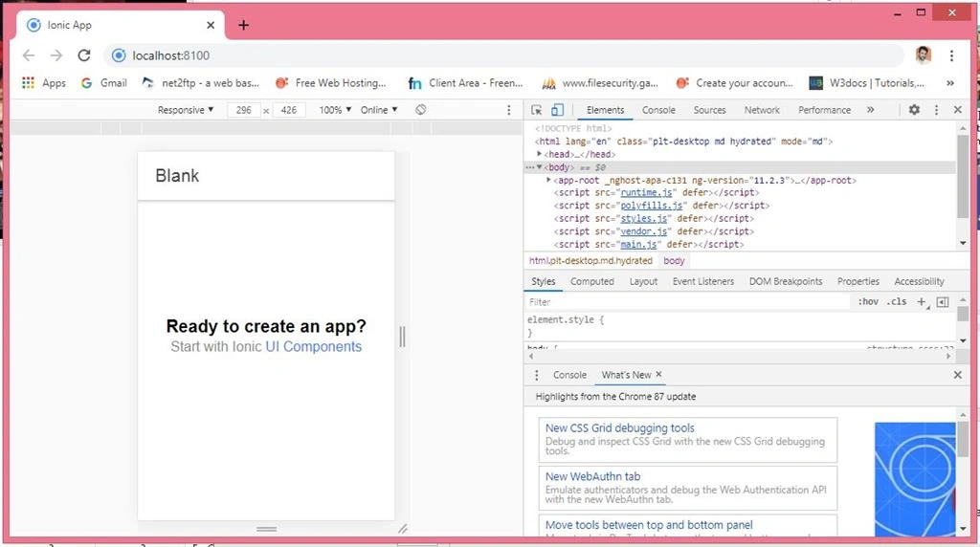Reload the localhost page
The height and width of the screenshot is (547, 980).
coord(84,55)
